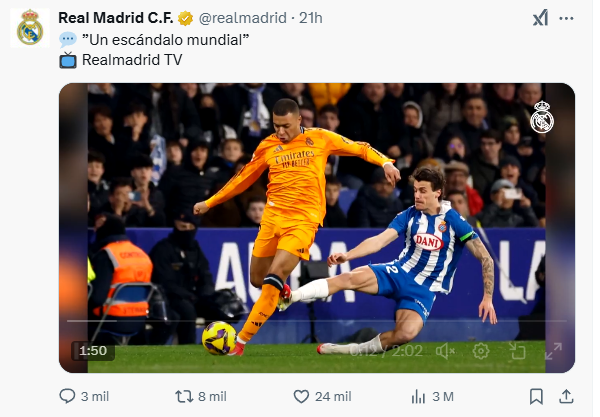Unmute the video with speaker icon

[445, 351]
